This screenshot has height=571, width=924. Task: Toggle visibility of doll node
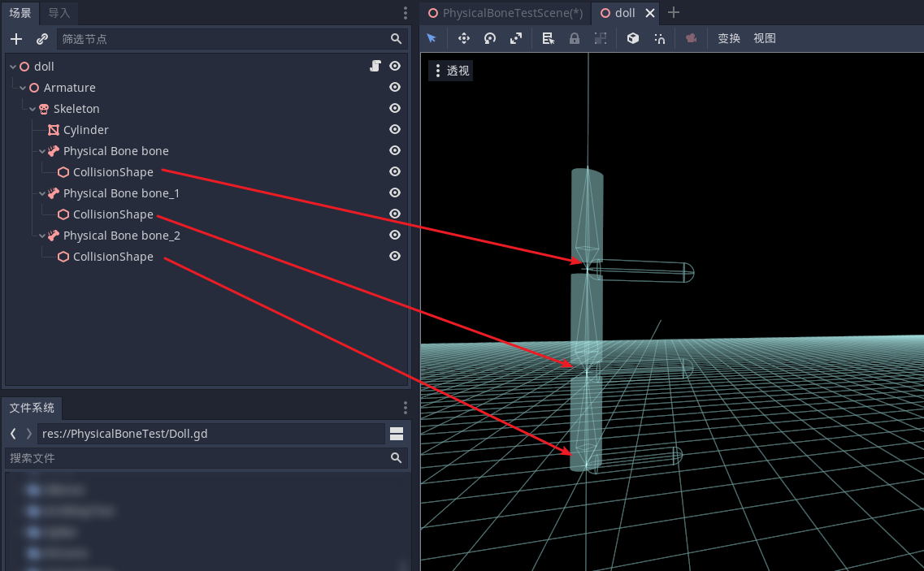pos(395,66)
